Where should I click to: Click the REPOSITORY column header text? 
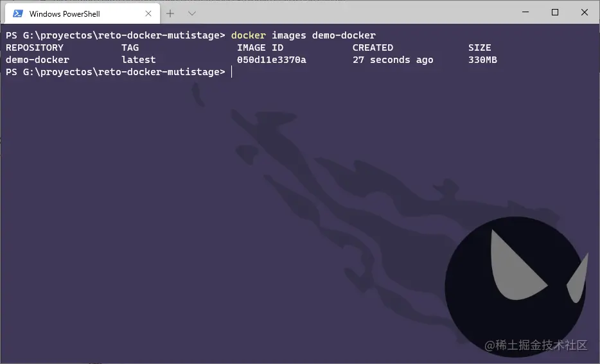point(35,48)
